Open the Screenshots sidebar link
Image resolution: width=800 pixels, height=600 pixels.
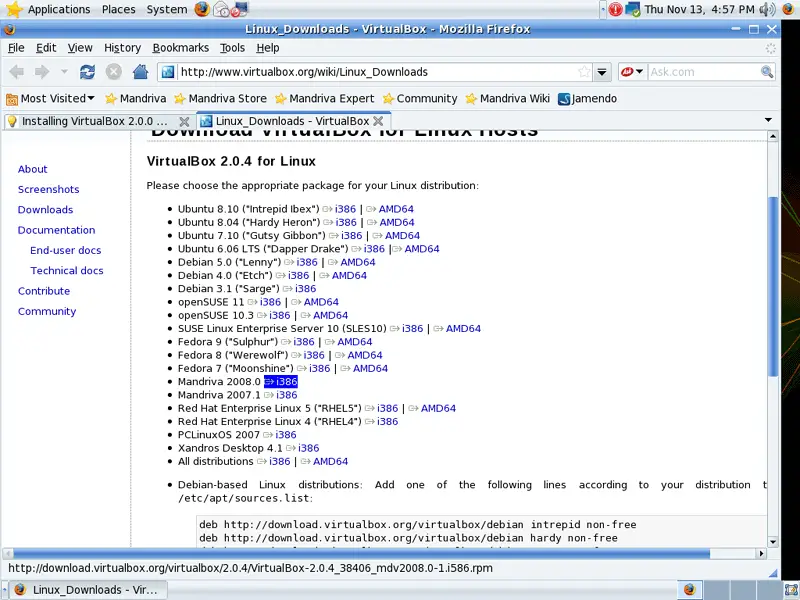coord(48,189)
